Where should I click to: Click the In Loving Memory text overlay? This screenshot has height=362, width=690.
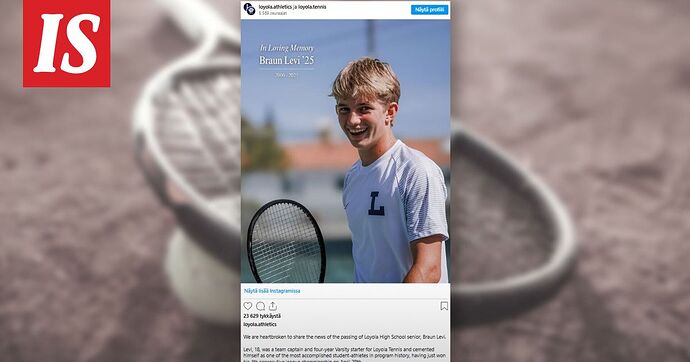point(287,48)
